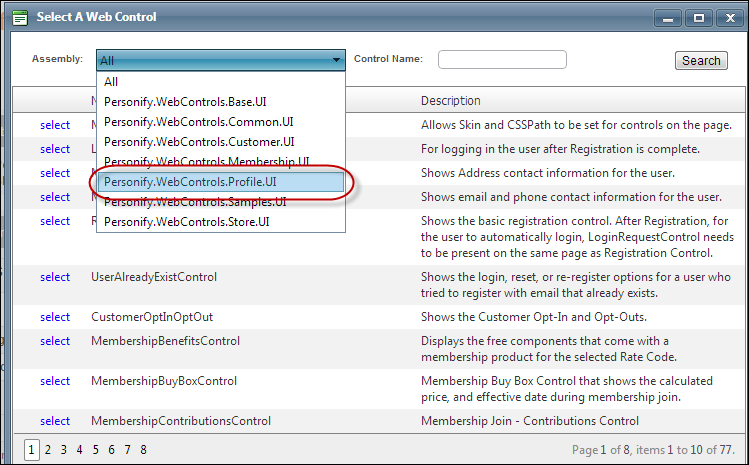Image resolution: width=749 pixels, height=465 pixels.
Task: Click the Search button
Action: coord(701,60)
